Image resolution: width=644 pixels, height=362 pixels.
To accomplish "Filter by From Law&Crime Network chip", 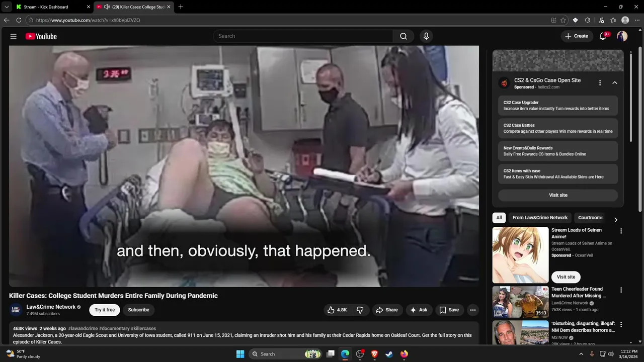I will (x=540, y=218).
